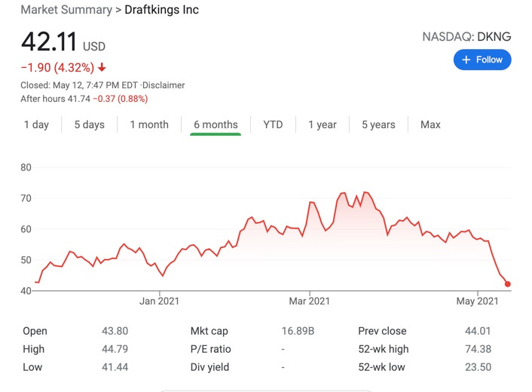The width and height of the screenshot is (532, 392).
Task: Click the Closed: May 12 timestamp text
Action: pyautogui.click(x=79, y=85)
